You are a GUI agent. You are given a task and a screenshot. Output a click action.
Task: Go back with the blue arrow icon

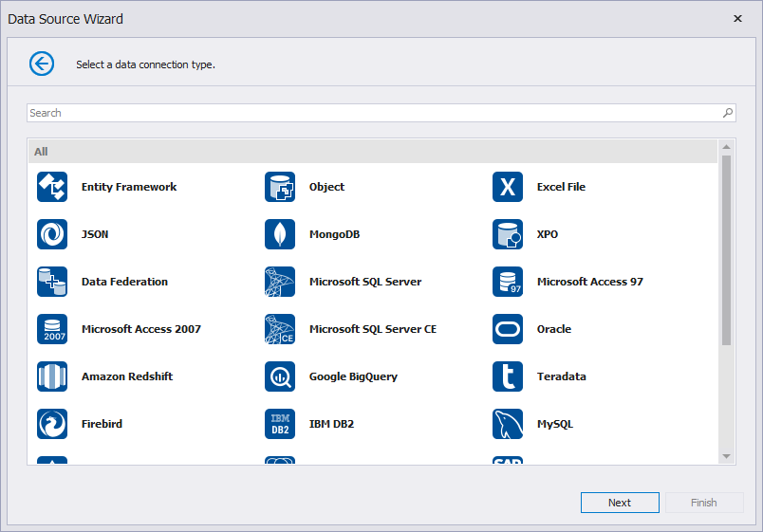[42, 64]
